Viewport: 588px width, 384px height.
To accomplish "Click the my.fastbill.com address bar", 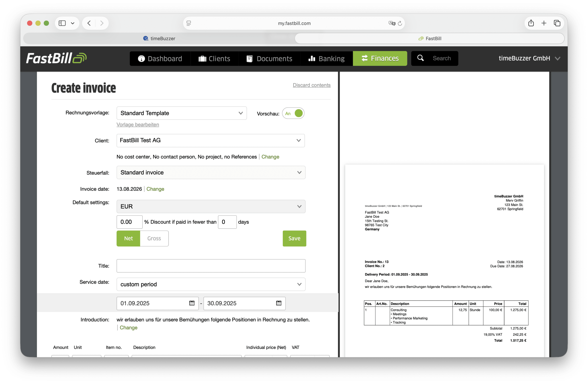I will point(294,23).
